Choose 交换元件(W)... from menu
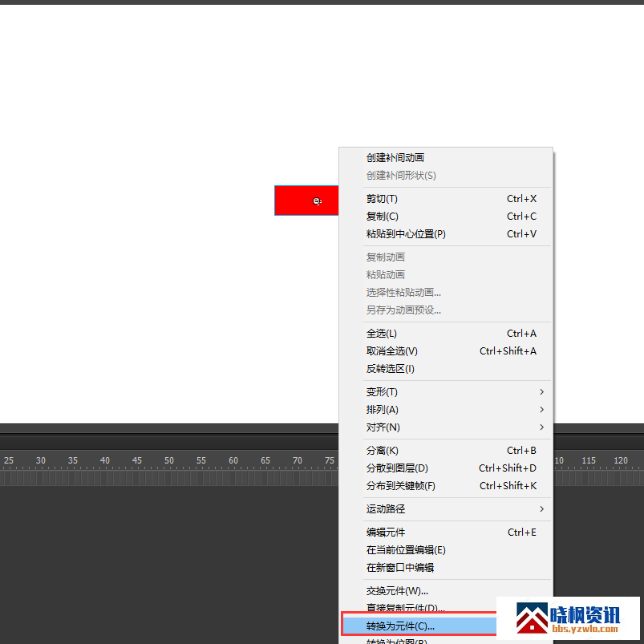Screen dimensions: 644x644 click(x=446, y=591)
